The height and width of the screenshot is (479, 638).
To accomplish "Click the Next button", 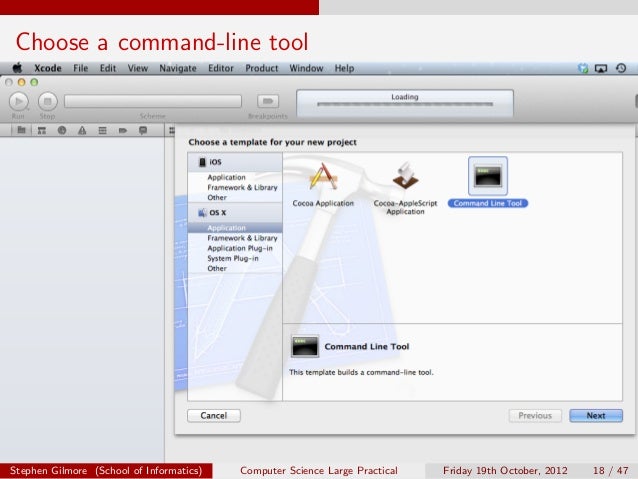I will point(596,416).
